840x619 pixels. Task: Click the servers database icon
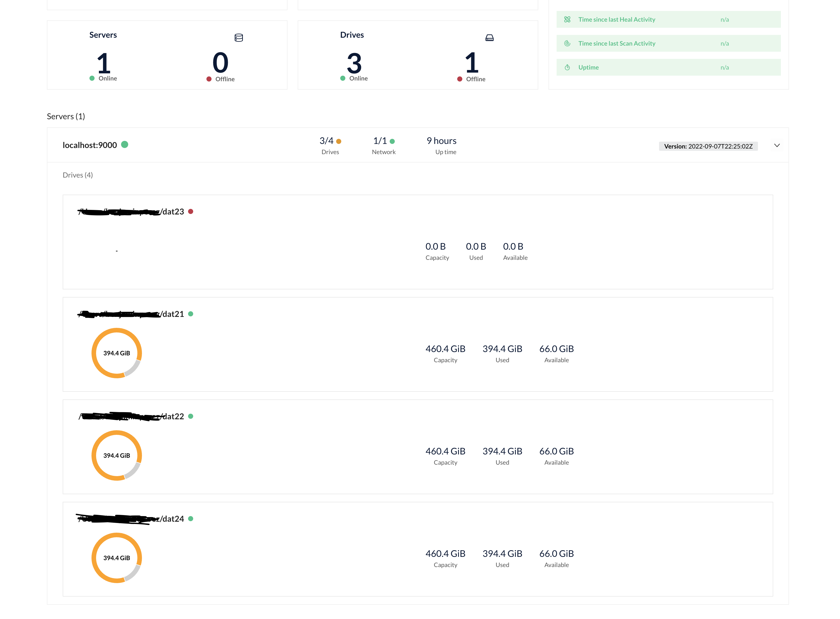pos(238,37)
